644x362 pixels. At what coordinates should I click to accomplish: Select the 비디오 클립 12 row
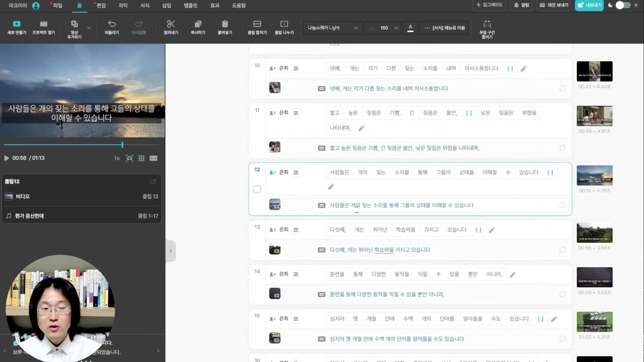[x=81, y=196]
